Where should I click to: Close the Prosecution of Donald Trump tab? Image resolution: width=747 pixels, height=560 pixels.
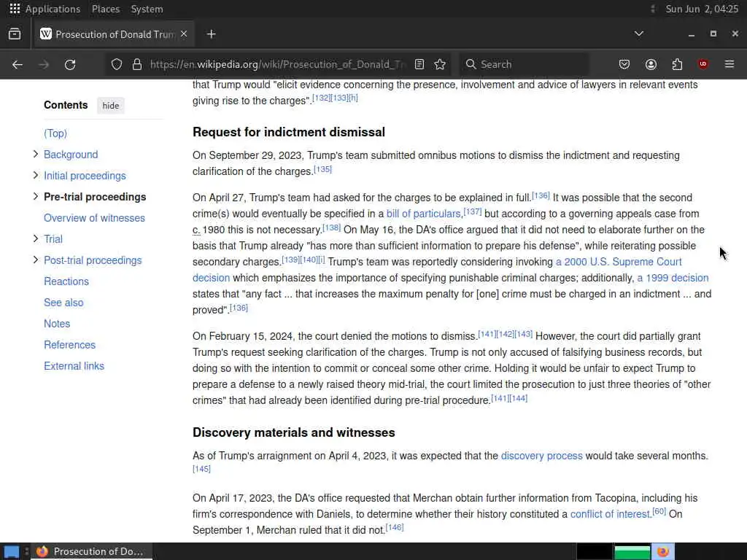184,34
